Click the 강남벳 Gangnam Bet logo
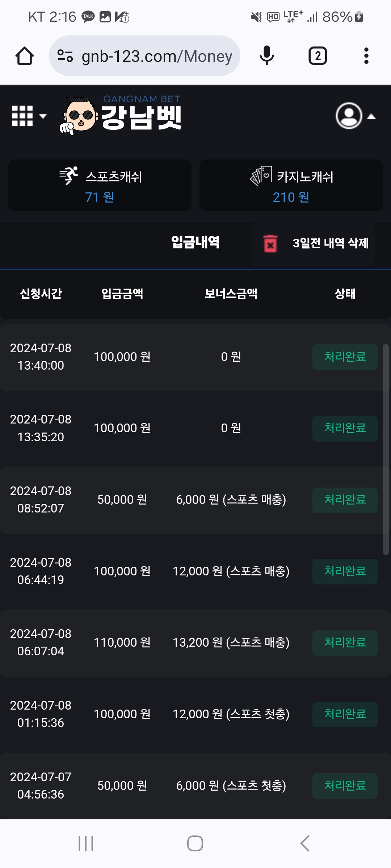 [x=121, y=116]
